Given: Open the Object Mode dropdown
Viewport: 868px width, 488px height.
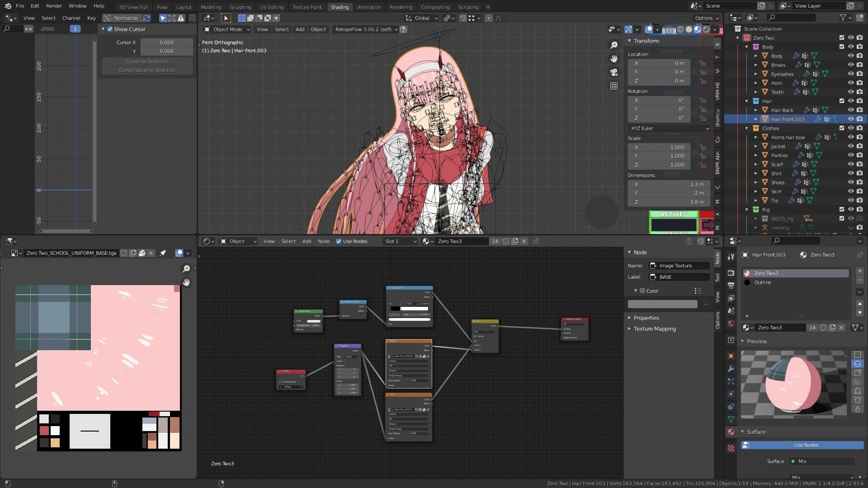Looking at the screenshot, I should 227,29.
